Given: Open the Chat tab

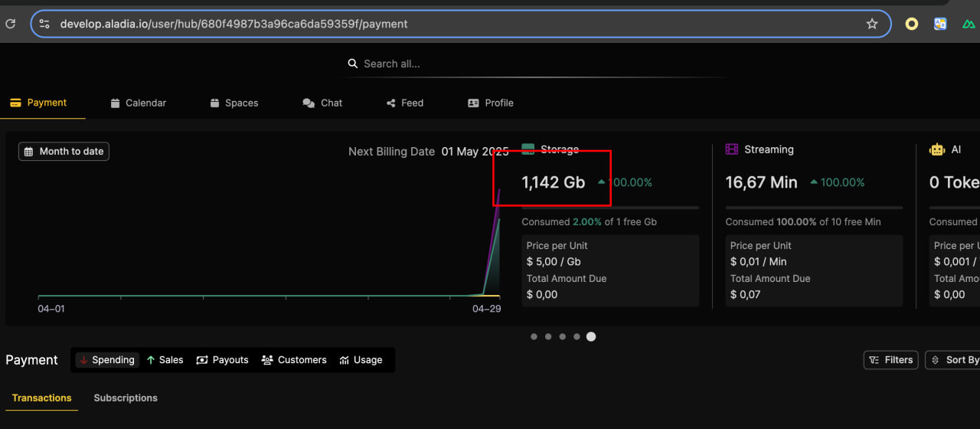Looking at the screenshot, I should 322,103.
